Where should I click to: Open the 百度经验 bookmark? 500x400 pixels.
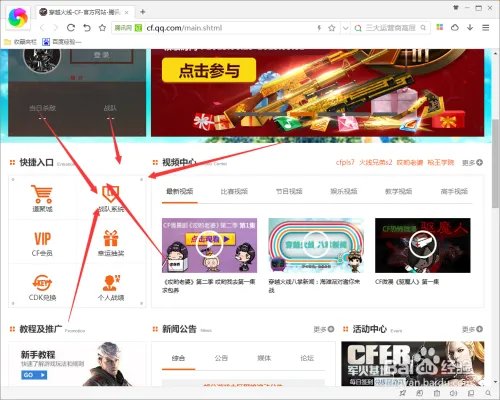tap(62, 42)
